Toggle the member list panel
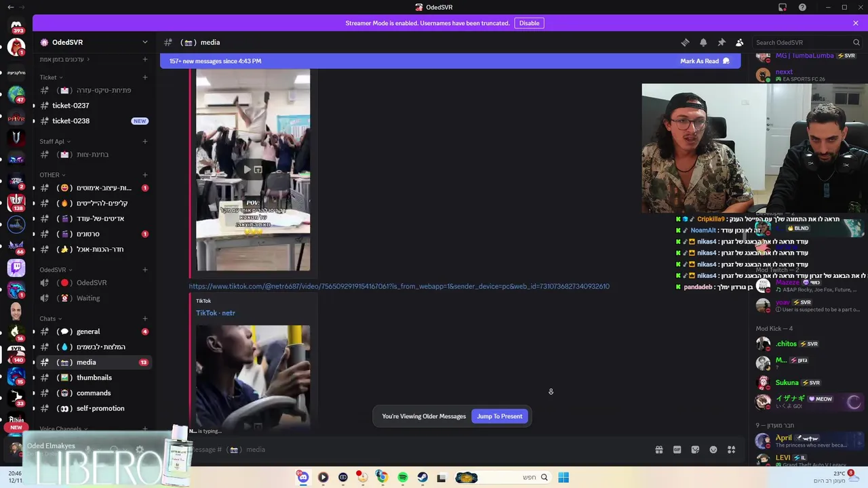Screen dimensions: 868x488 tap(740, 42)
